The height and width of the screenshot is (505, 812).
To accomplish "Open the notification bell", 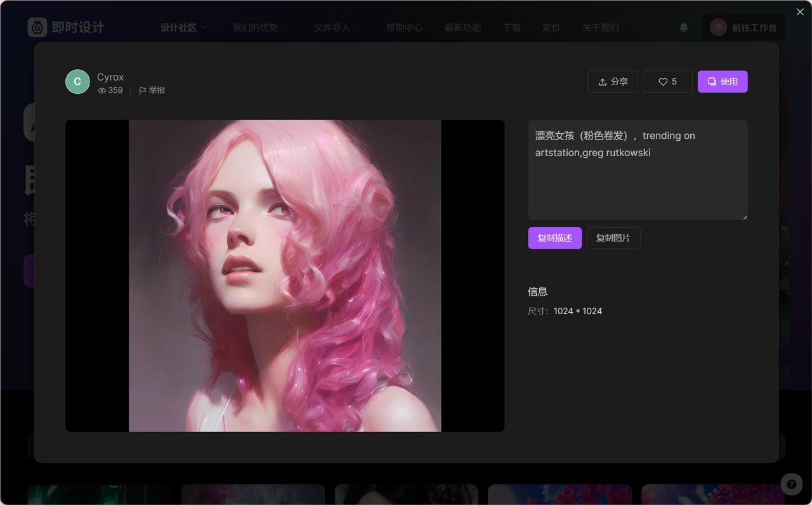I will pos(684,27).
